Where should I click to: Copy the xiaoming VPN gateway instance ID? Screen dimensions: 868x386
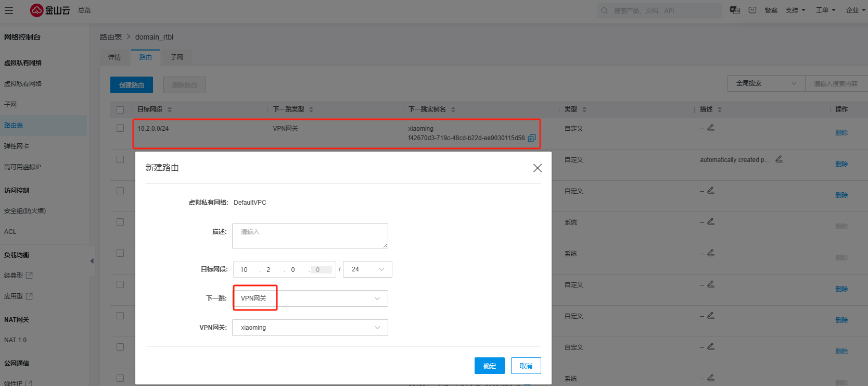531,138
